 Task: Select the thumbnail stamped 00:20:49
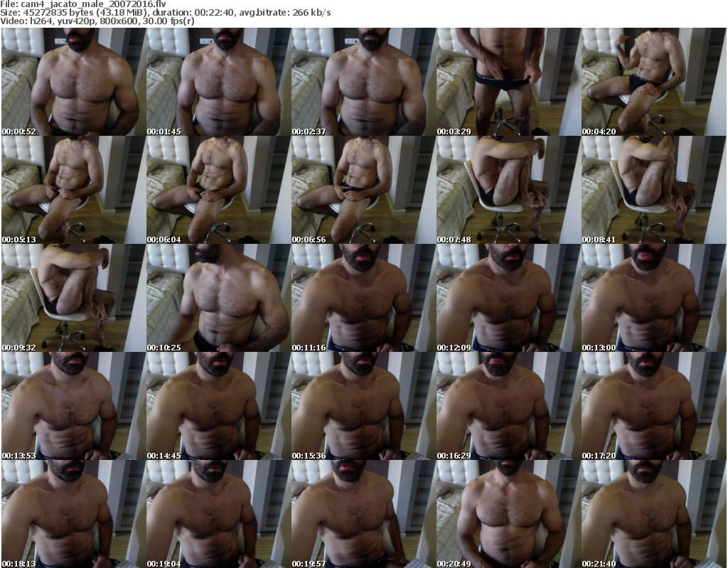pyautogui.click(x=508, y=514)
